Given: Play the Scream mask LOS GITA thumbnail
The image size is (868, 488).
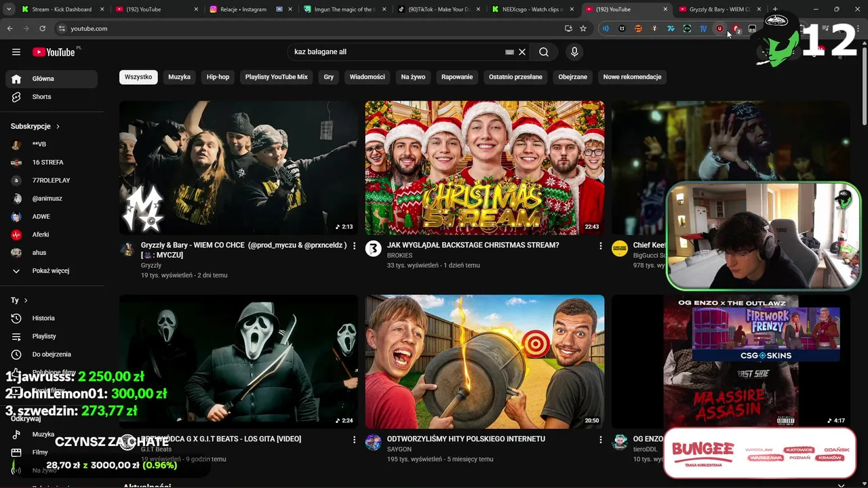Looking at the screenshot, I should 239,361.
